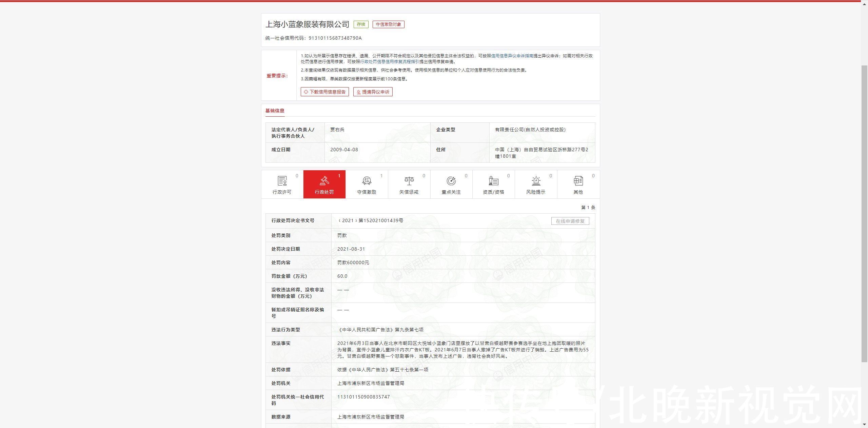Click the 其他 grid document icon
868x428 pixels.
pyautogui.click(x=578, y=181)
